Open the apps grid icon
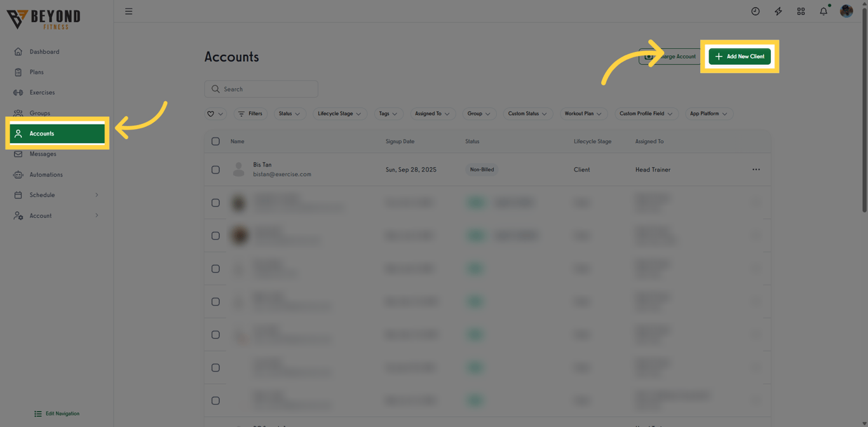The width and height of the screenshot is (868, 427). point(801,11)
